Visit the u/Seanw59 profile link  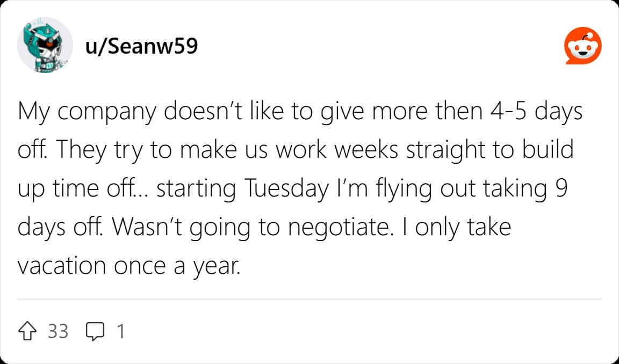(141, 46)
